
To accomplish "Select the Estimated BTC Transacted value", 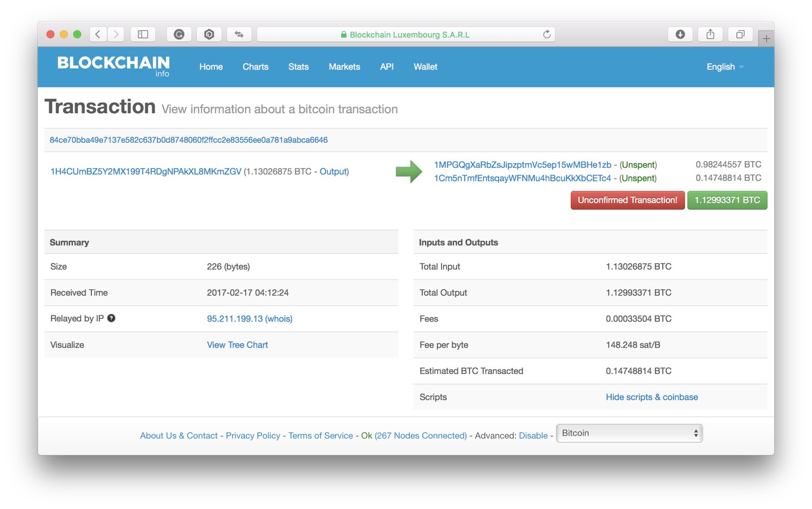I will click(x=638, y=371).
